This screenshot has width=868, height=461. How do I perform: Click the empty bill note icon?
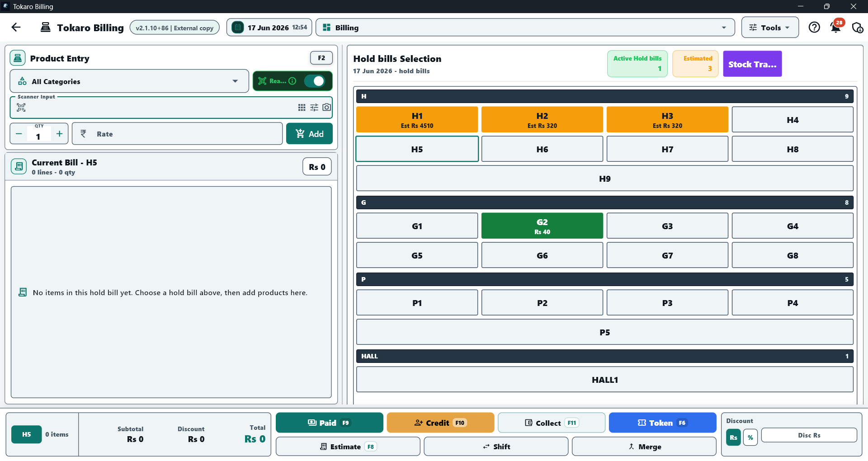23,292
